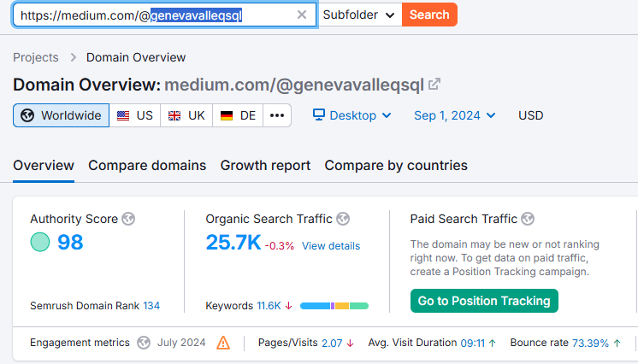Select the UK database
This screenshot has width=638, height=364.
point(186,115)
